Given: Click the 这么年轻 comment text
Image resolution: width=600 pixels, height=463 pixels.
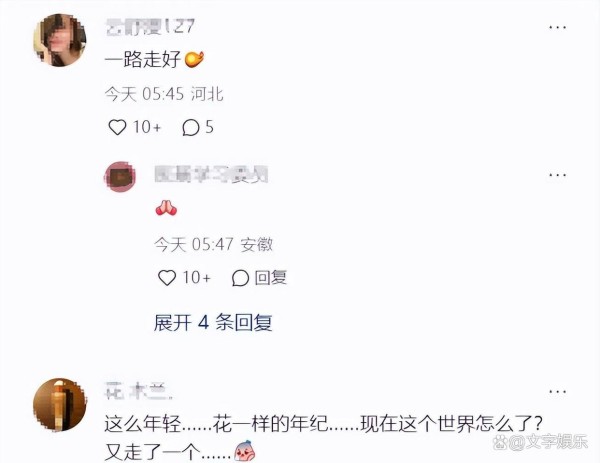Looking at the screenshot, I should coord(323,438).
